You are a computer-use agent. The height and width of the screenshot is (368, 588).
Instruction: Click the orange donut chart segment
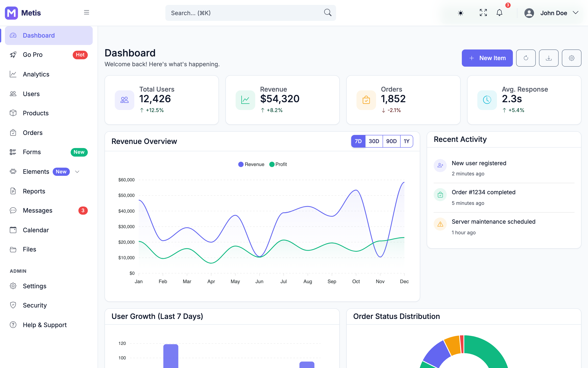(453, 345)
